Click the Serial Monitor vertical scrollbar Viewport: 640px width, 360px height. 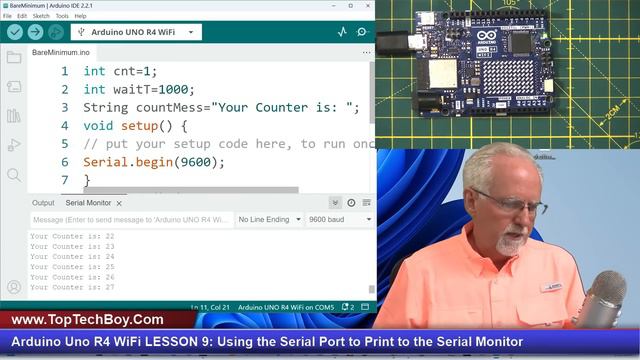[371, 289]
